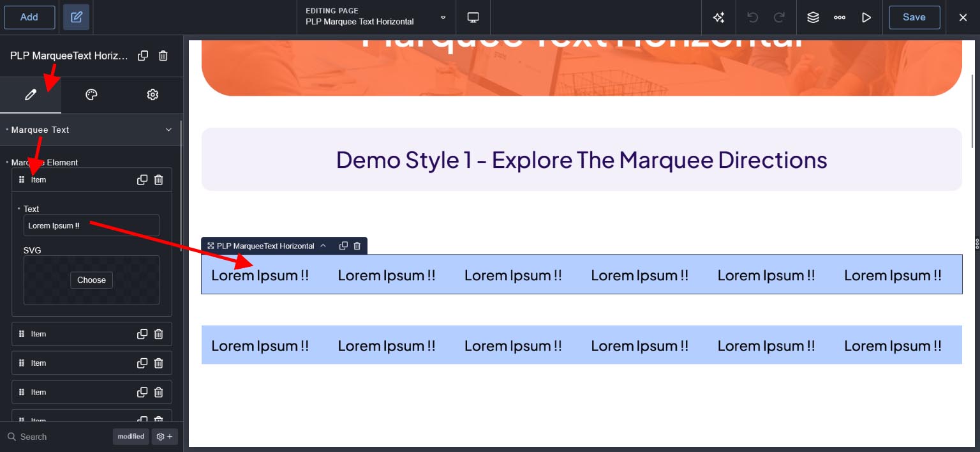Screen dimensions: 980x452
Task: Click the move handle on canvas widget label
Action: [x=210, y=246]
